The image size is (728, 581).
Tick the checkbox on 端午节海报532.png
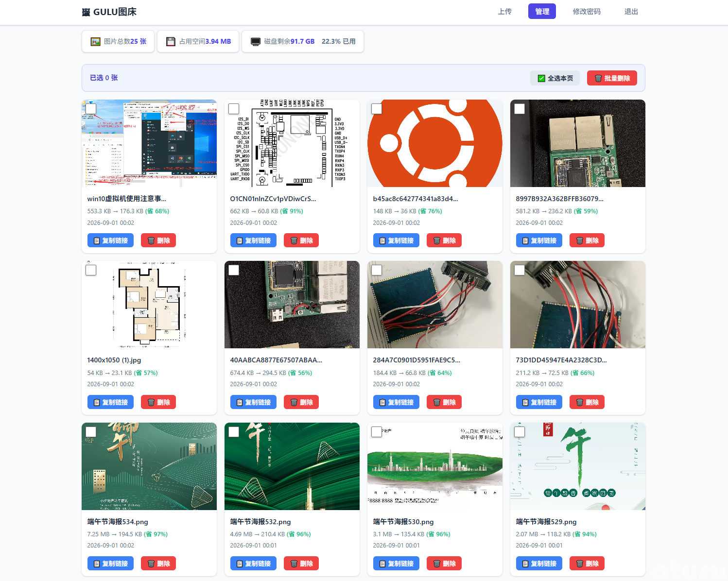pos(234,432)
